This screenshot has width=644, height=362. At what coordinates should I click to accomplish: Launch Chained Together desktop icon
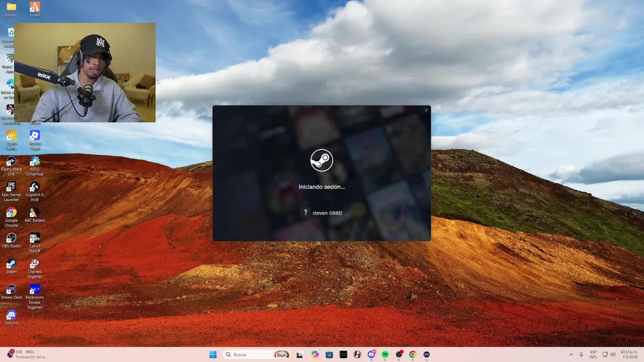[35, 268]
